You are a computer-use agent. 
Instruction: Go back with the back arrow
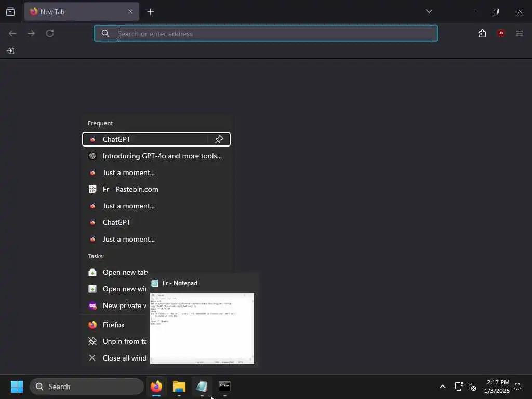pos(12,33)
